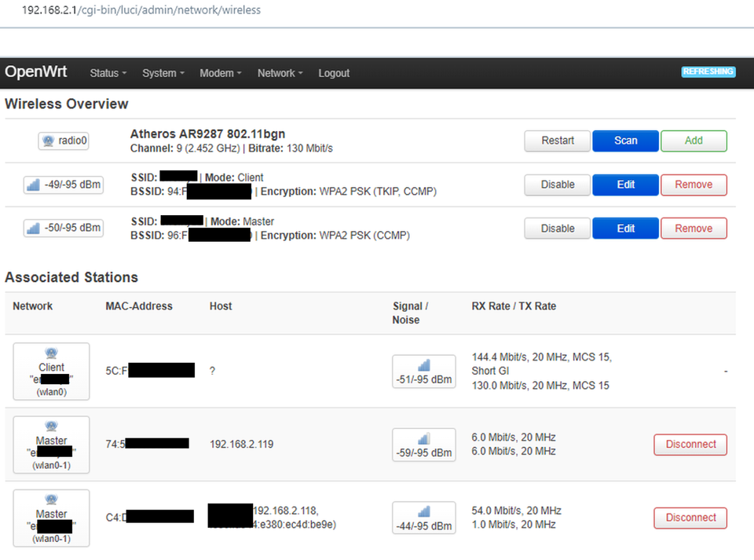Screen dimensions: 754x560
Task: Click the last Master wlan0-1 network badge
Action: click(52, 518)
